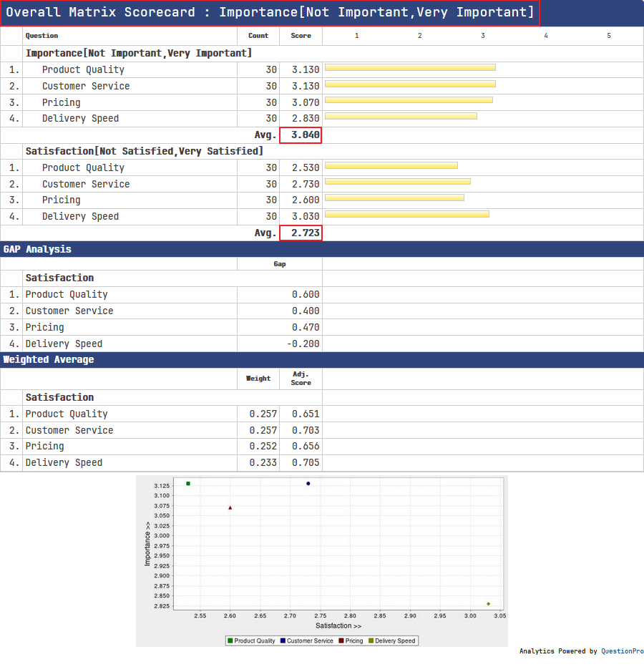Viewport: 644px width, 667px height.
Task: Select the GAP Analysis section header
Action: click(x=37, y=249)
